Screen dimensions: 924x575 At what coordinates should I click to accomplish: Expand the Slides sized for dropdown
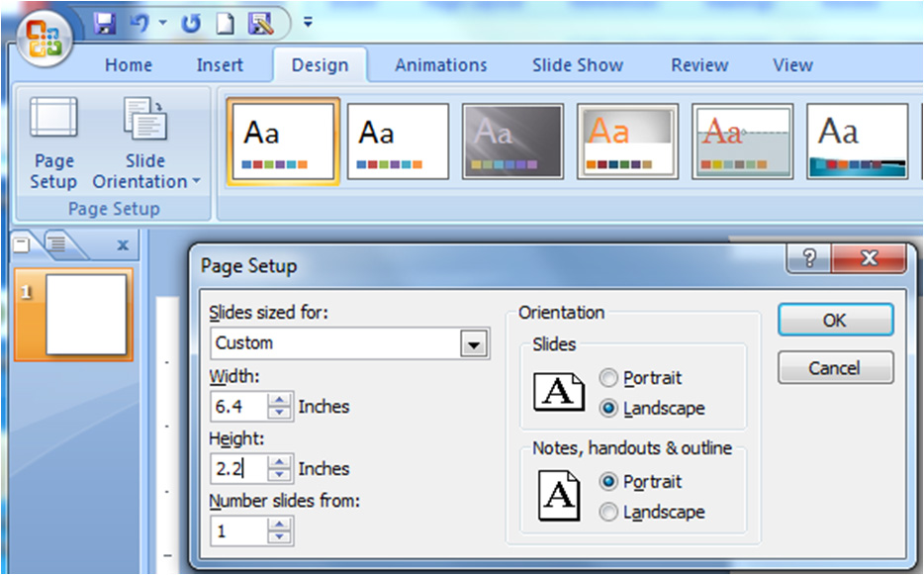click(x=475, y=344)
